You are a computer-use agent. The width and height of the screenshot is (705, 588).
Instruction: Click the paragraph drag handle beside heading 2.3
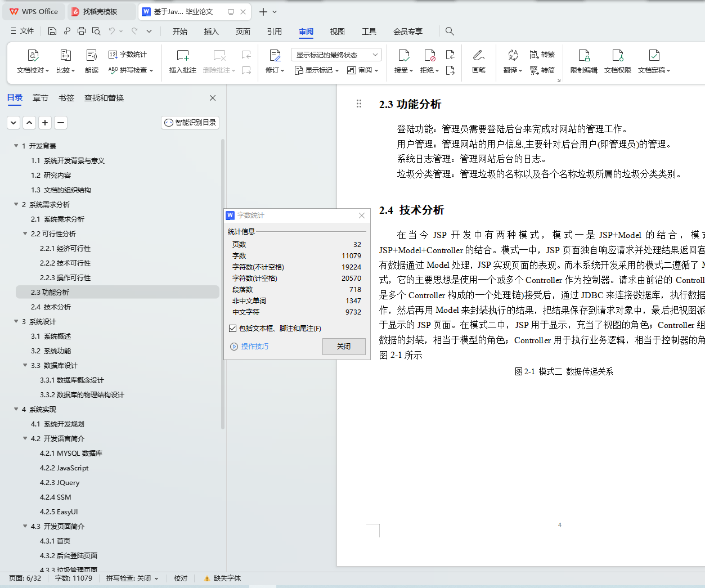(359, 104)
